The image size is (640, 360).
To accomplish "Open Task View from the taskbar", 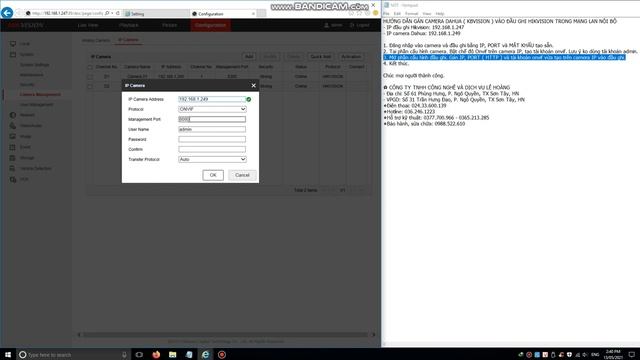I will 139,355.
